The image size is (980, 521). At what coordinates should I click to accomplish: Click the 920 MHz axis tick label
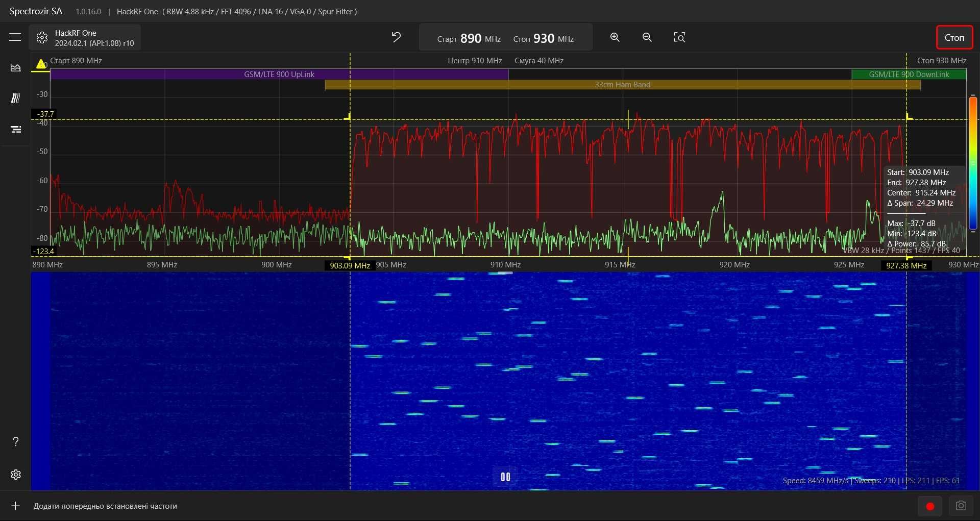coord(734,265)
